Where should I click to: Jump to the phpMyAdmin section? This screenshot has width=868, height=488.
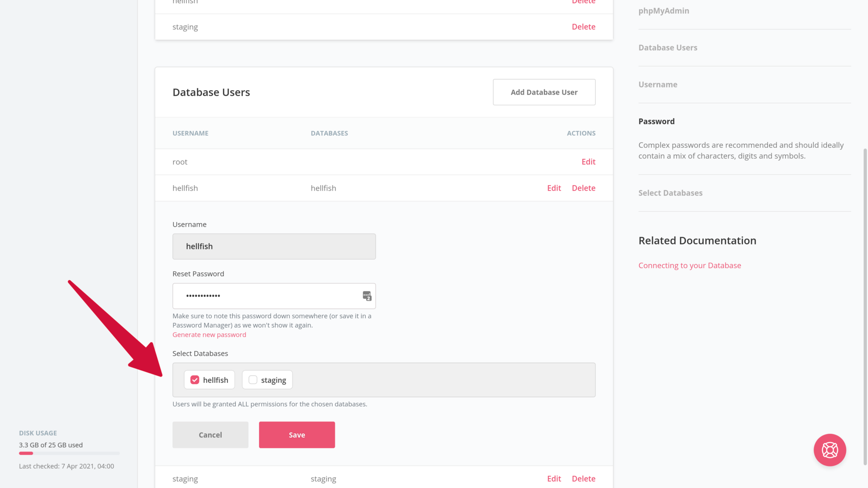point(664,11)
